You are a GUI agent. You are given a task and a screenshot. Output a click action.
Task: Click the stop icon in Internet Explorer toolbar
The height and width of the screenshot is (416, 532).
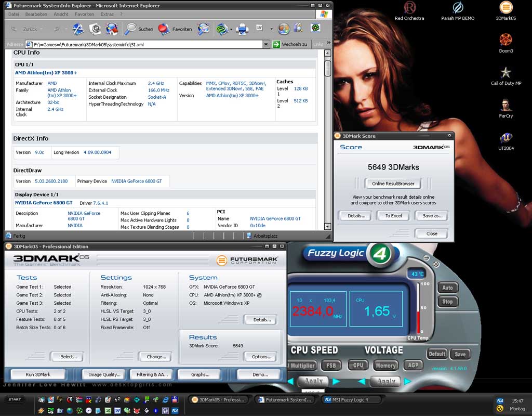coord(78,29)
